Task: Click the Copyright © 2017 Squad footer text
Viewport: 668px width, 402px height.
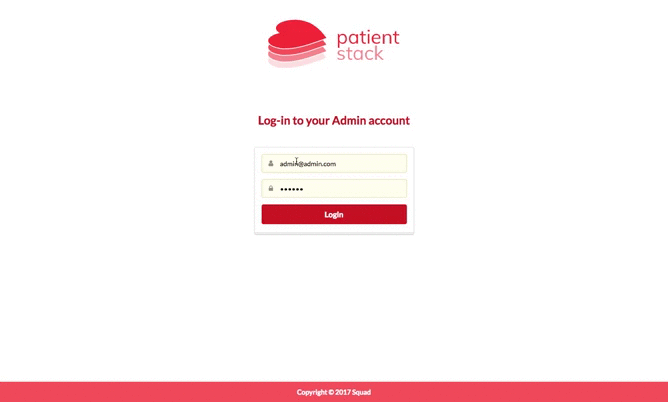Action: tap(334, 392)
